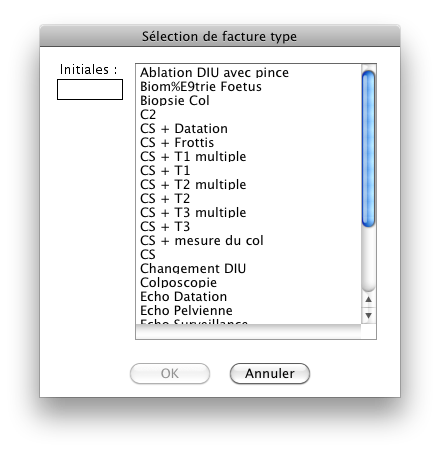Pick 'CS + T3 multiple' entry

[x=248, y=212]
